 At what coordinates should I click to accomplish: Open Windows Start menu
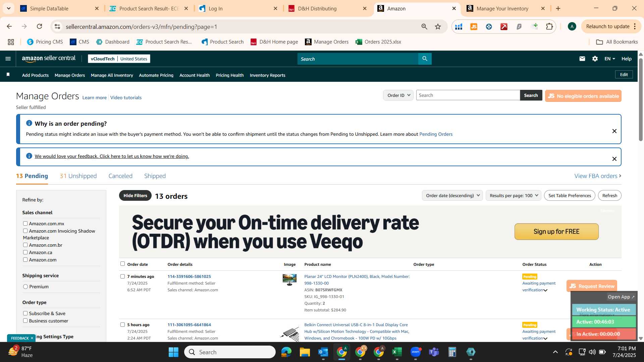pos(173,352)
